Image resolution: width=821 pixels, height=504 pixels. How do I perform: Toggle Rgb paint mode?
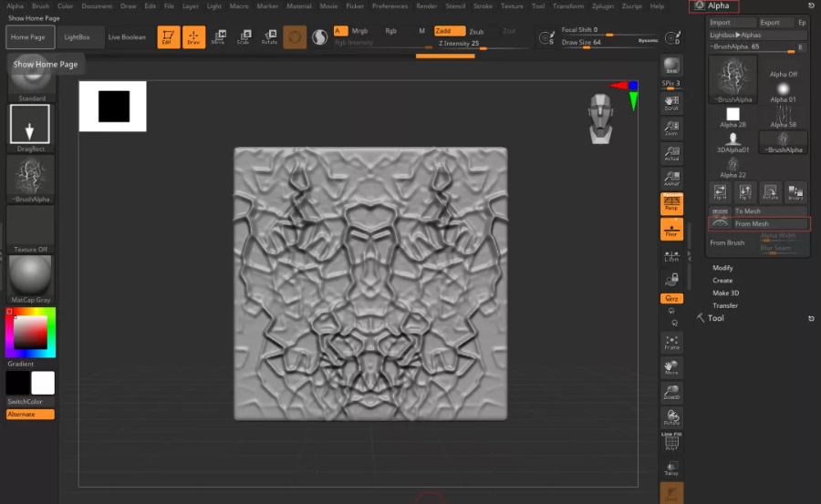click(390, 31)
